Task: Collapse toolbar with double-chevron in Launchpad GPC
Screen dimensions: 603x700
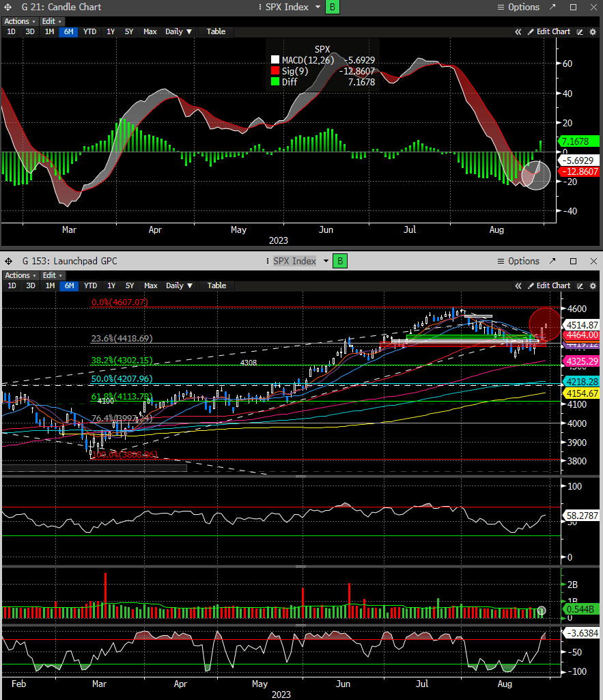Action: [518, 285]
